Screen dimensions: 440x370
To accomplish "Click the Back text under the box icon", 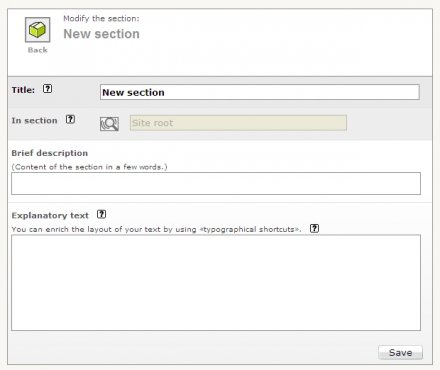I will point(38,50).
